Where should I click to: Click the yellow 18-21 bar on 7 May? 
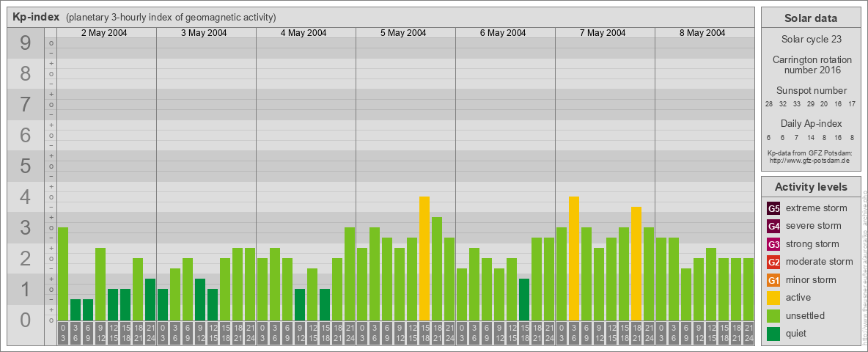tap(636, 263)
